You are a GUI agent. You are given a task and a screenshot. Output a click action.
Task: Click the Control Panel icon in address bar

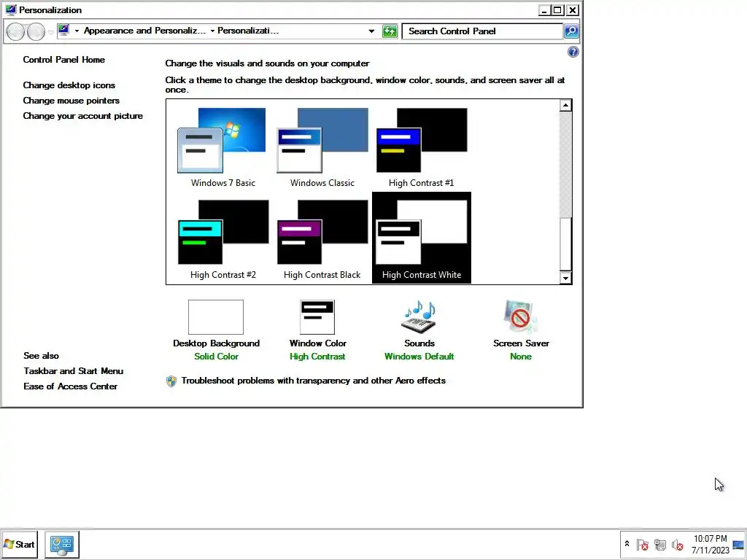[x=63, y=31]
